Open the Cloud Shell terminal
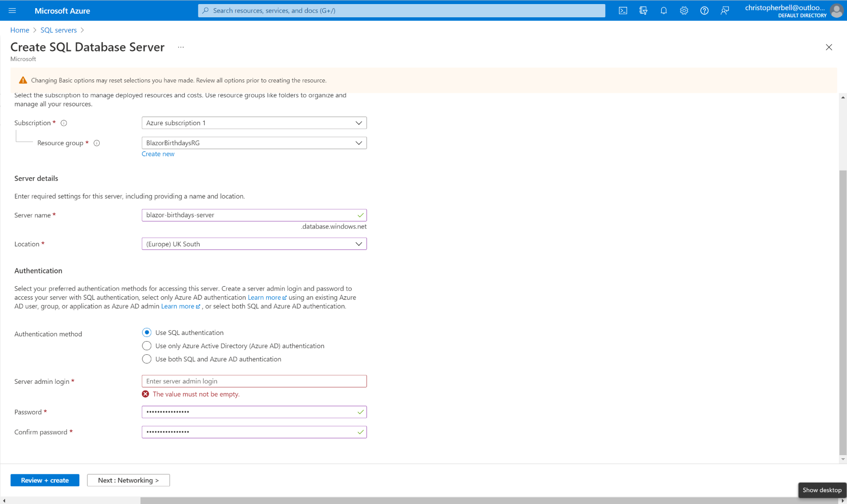847x504 pixels. (623, 10)
